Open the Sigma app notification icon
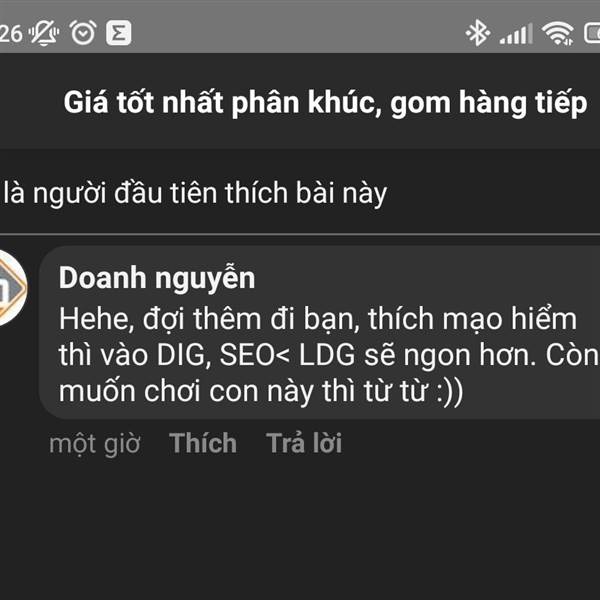The image size is (600, 600). point(119,33)
